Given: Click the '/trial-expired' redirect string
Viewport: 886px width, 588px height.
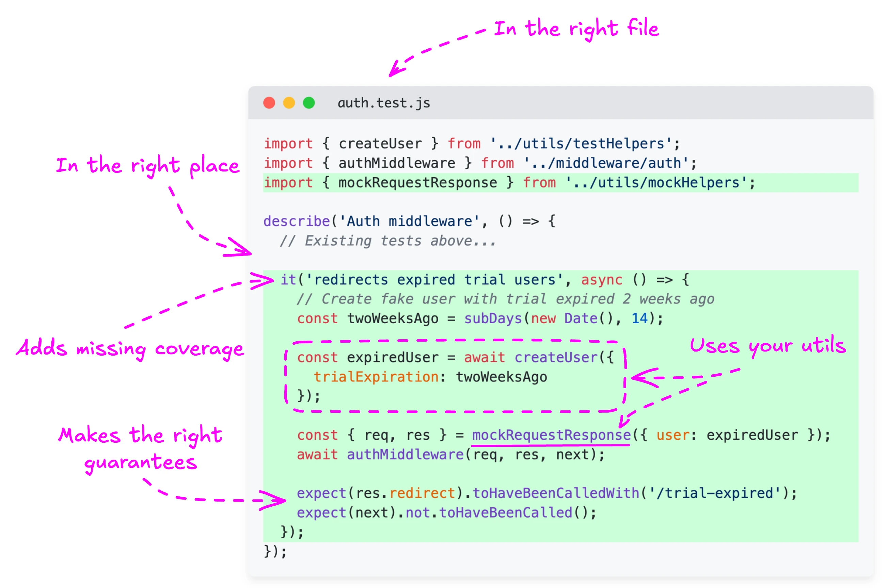Looking at the screenshot, I should [724, 493].
